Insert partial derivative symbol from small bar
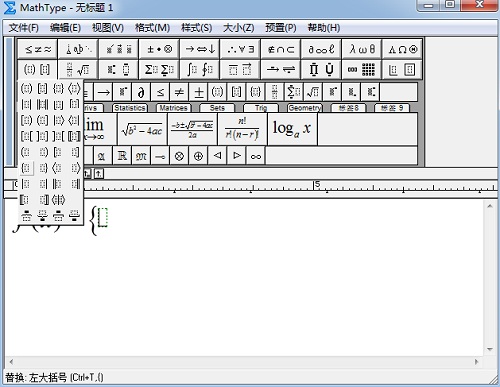This screenshot has height=387, width=500. tap(141, 92)
